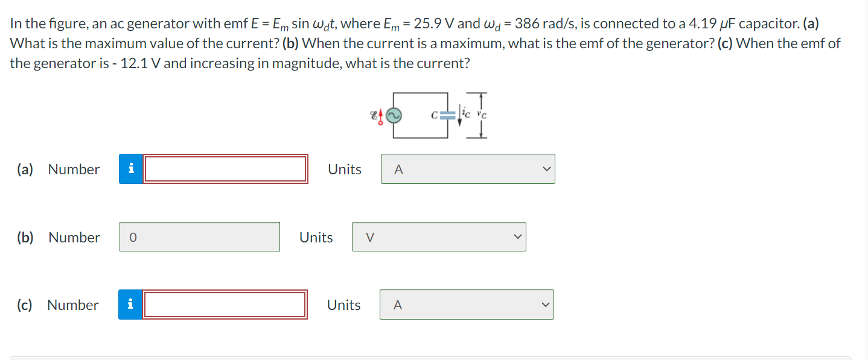Open the Units dropdown for part (a)
The height and width of the screenshot is (360, 868).
point(468,169)
